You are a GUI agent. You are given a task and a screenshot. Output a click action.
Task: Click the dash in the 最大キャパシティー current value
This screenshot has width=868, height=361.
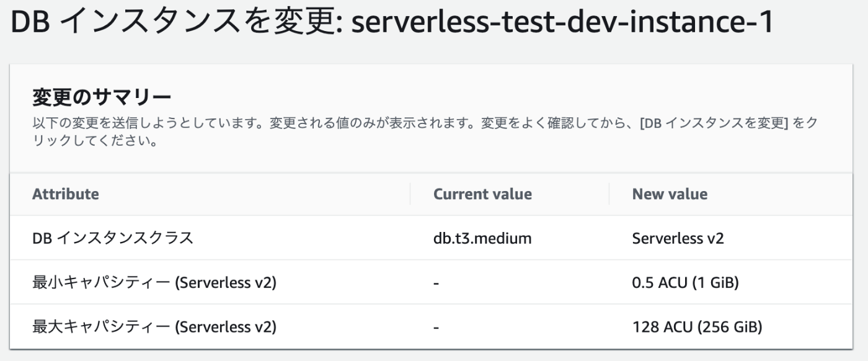[x=436, y=327]
